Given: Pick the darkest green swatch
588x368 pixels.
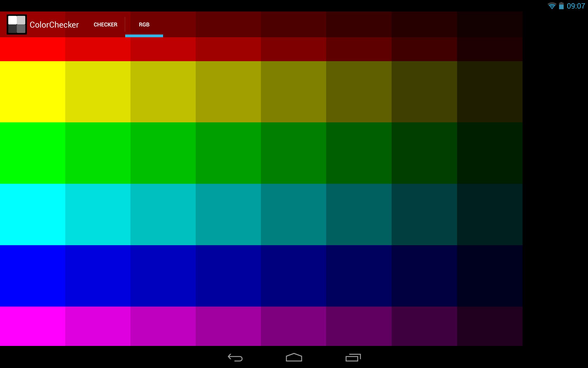Looking at the screenshot, I should click(x=490, y=153).
